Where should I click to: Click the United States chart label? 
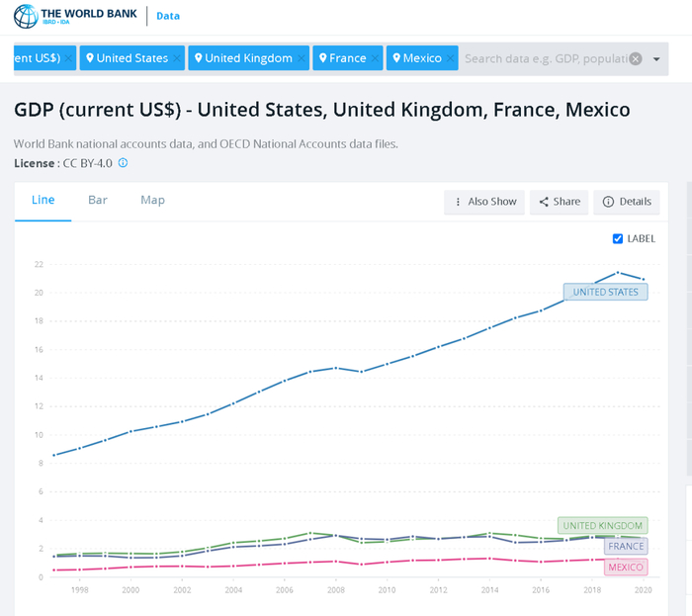606,292
